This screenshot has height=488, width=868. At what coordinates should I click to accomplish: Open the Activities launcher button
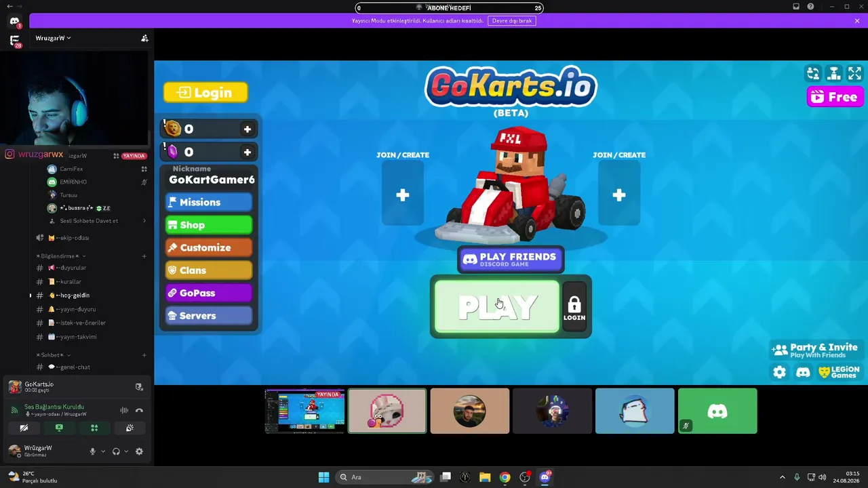(94, 428)
